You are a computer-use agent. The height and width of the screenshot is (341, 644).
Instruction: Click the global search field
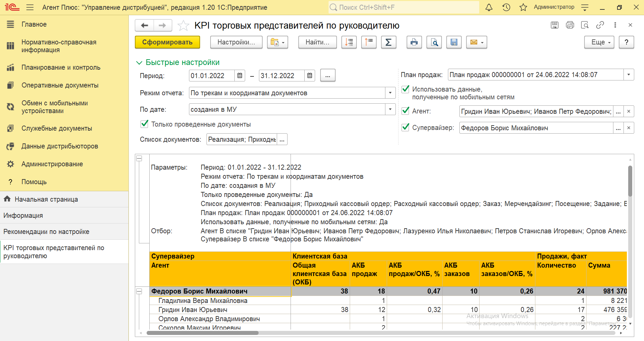pos(404,7)
